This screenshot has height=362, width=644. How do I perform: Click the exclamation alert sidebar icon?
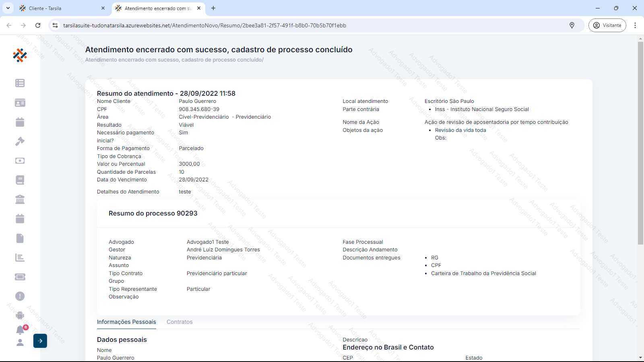(x=20, y=296)
